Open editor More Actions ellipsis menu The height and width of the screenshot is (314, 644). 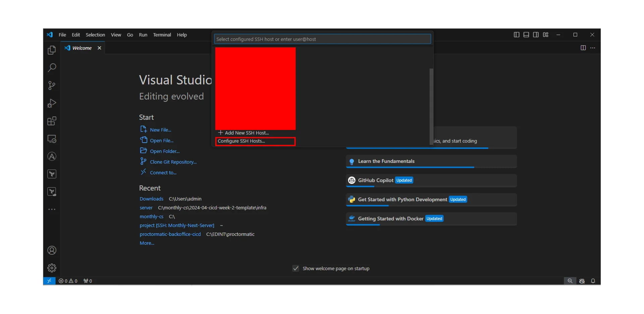pyautogui.click(x=593, y=48)
